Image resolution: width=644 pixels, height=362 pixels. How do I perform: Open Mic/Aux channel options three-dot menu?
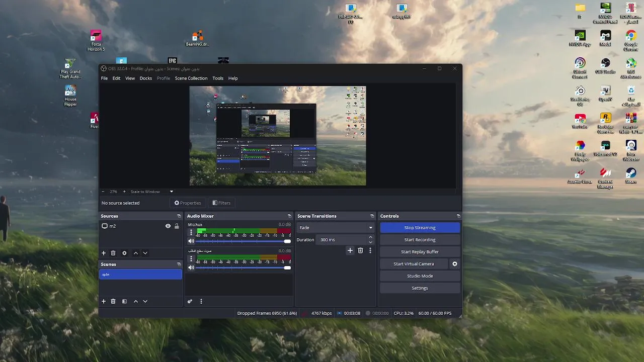[x=191, y=232]
